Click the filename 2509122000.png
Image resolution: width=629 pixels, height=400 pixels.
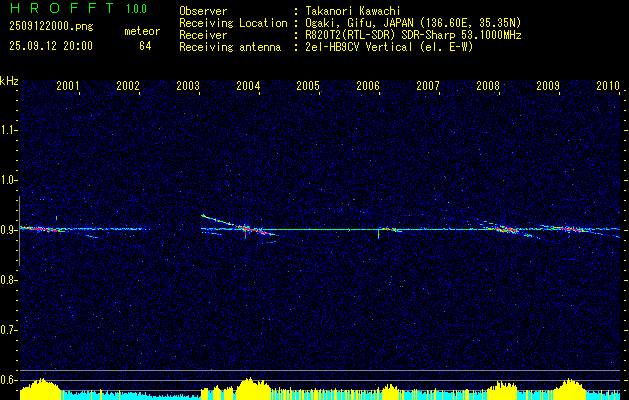51,27
